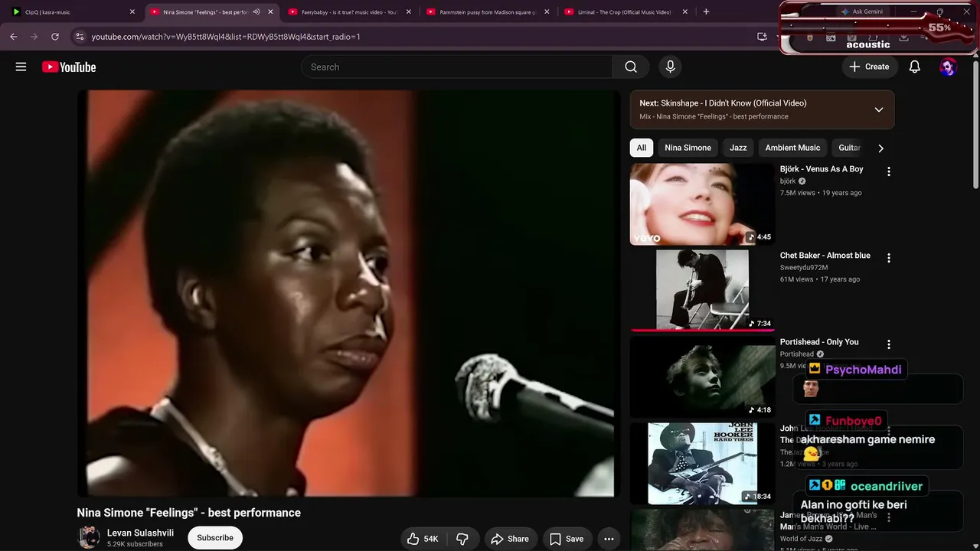Click the video title Nina Simone Feelings
Screen dimensions: 980x551
(x=189, y=513)
